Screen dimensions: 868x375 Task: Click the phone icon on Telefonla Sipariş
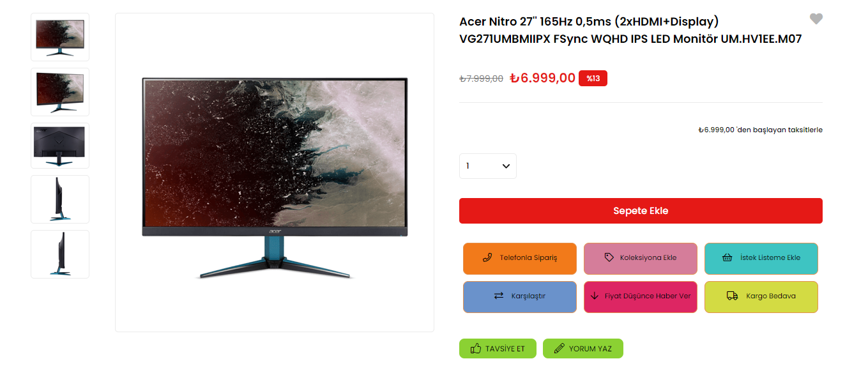tap(487, 257)
